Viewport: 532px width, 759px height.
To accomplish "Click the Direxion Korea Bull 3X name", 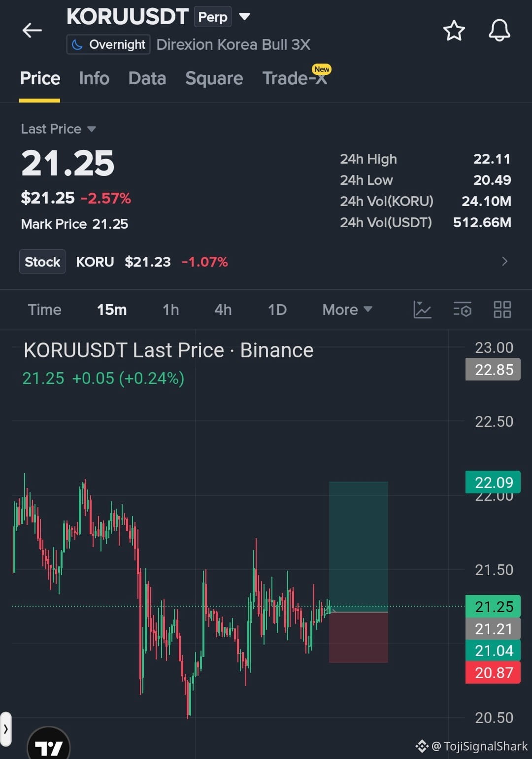I will [x=233, y=45].
